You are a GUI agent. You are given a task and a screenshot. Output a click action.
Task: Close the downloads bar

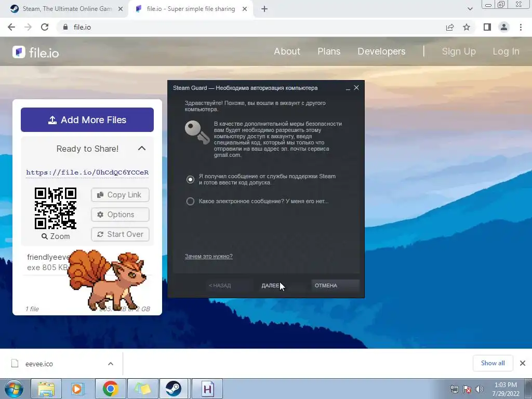pos(523,363)
